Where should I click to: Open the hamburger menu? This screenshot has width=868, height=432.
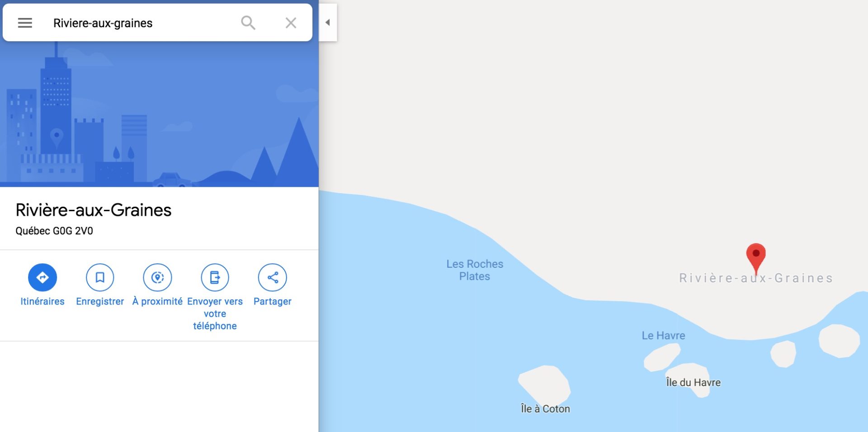pyautogui.click(x=25, y=23)
